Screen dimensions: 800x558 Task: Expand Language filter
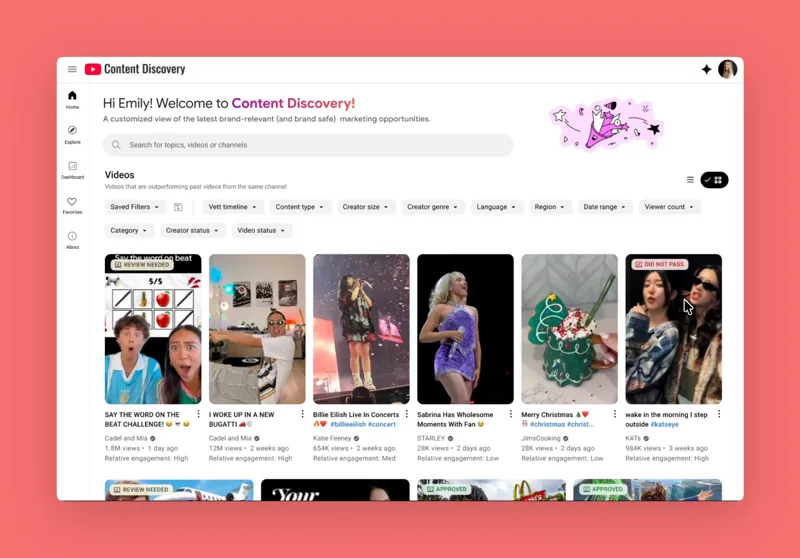(496, 207)
